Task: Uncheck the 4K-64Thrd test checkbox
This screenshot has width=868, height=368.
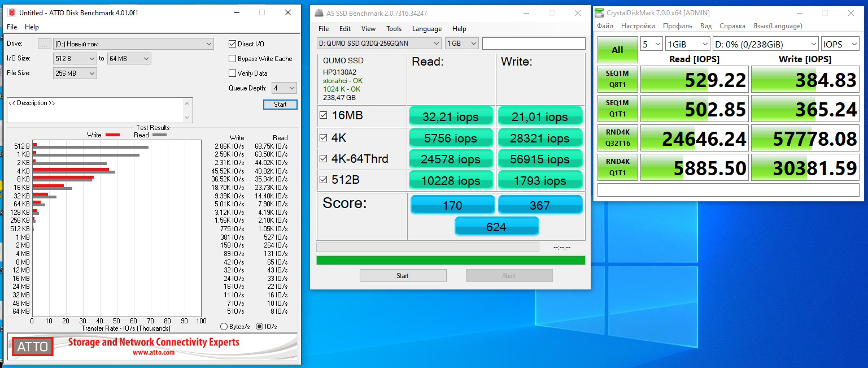Action: click(x=324, y=159)
